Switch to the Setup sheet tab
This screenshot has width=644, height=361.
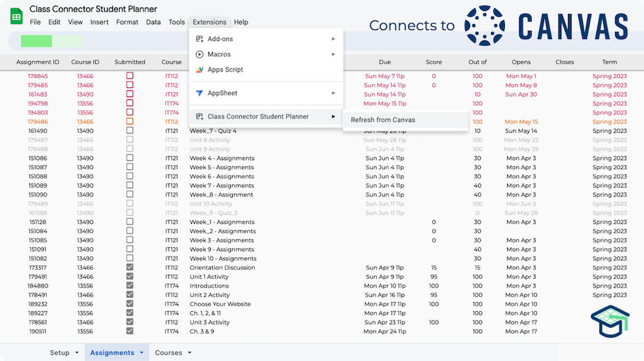click(x=60, y=353)
